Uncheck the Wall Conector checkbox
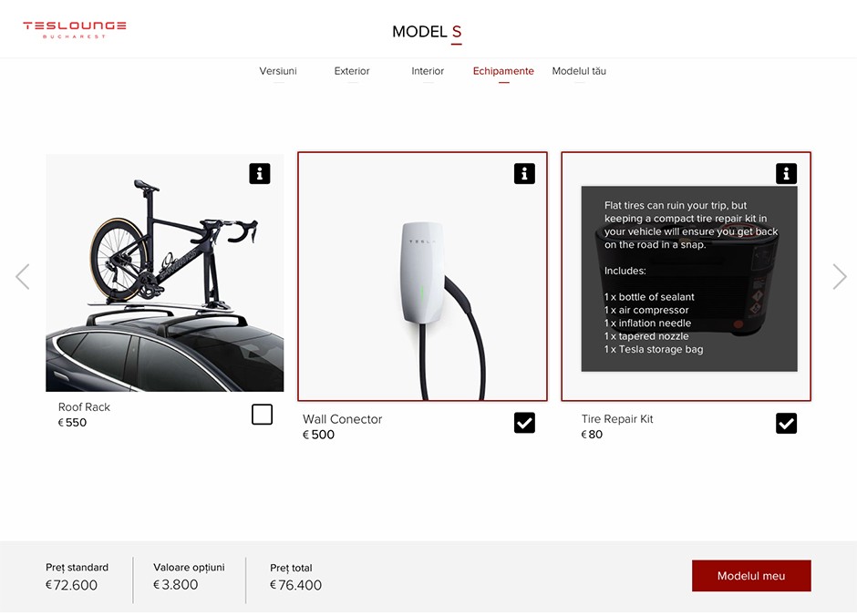Image resolution: width=857 pixels, height=616 pixels. (524, 423)
